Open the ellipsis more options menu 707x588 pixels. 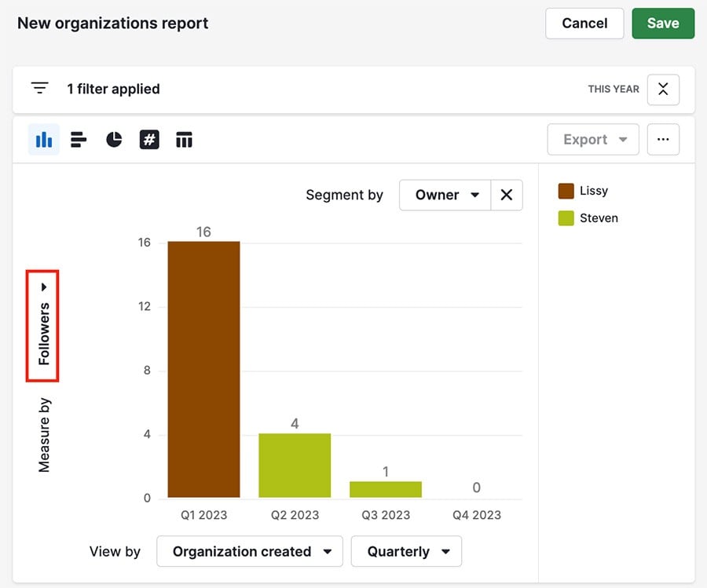click(x=663, y=139)
